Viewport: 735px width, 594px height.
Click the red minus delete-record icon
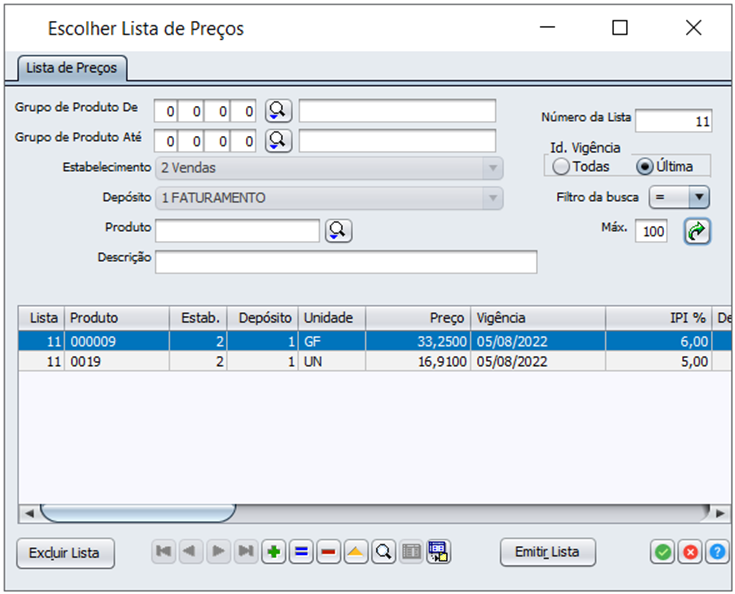click(329, 552)
